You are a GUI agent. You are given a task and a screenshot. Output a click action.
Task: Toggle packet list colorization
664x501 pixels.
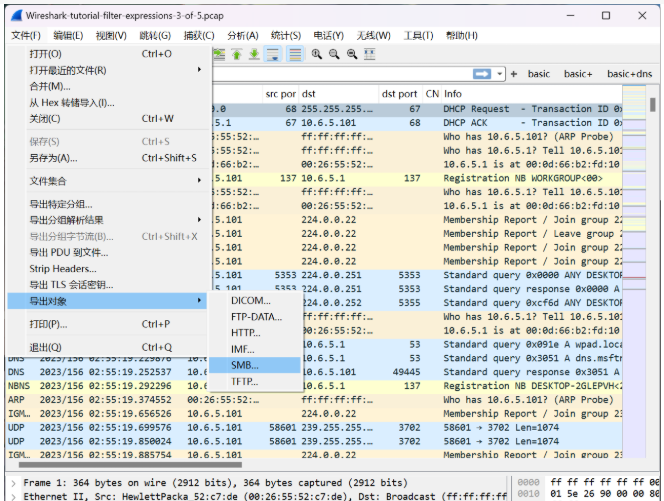tap(295, 54)
